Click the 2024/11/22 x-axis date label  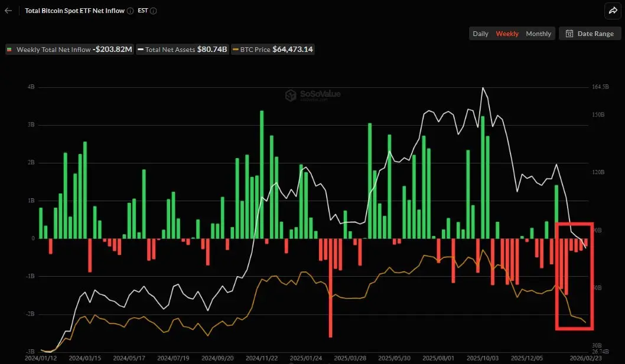click(262, 358)
